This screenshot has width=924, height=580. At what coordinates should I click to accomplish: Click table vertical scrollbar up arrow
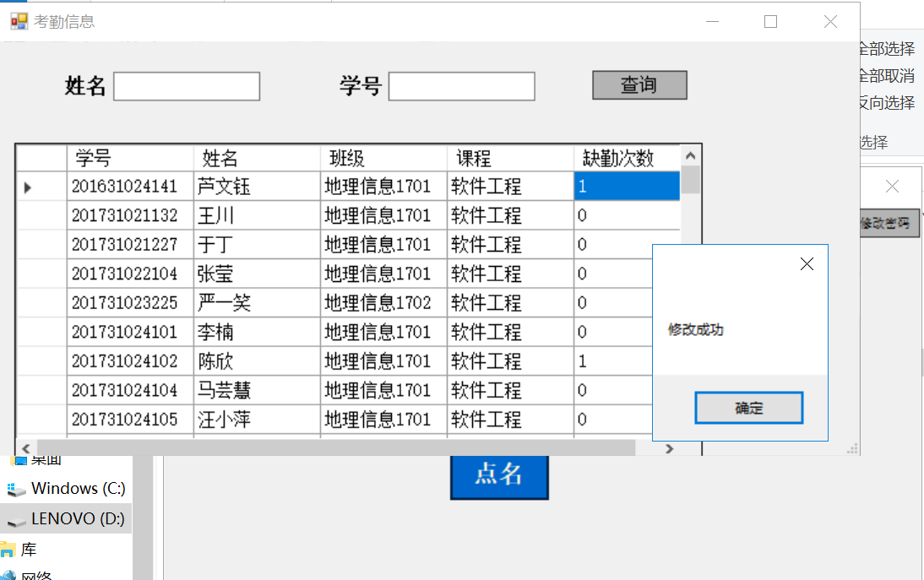(x=691, y=156)
